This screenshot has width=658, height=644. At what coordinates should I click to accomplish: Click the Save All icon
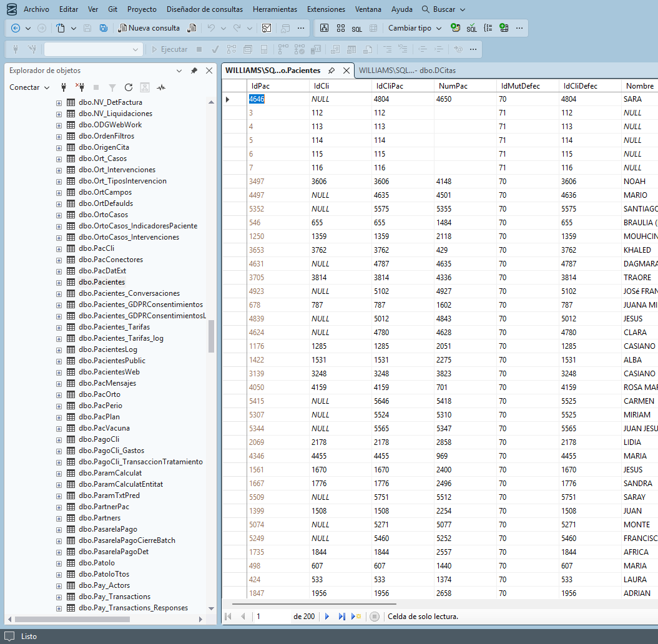(x=103, y=28)
